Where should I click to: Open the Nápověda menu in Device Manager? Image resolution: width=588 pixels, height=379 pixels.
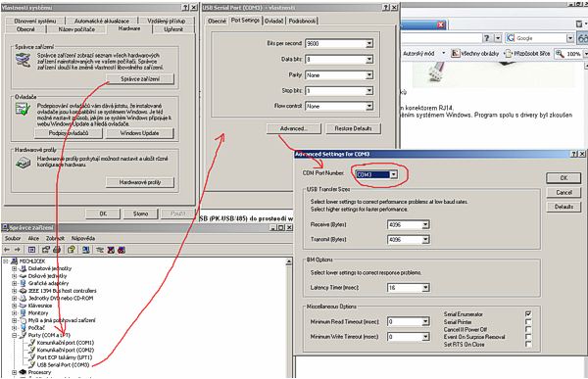coord(83,238)
